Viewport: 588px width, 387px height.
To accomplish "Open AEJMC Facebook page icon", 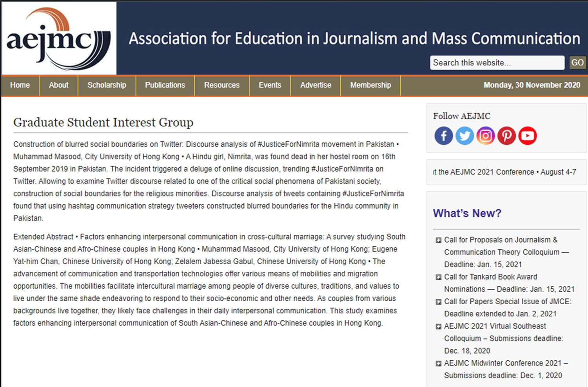I will tap(443, 136).
